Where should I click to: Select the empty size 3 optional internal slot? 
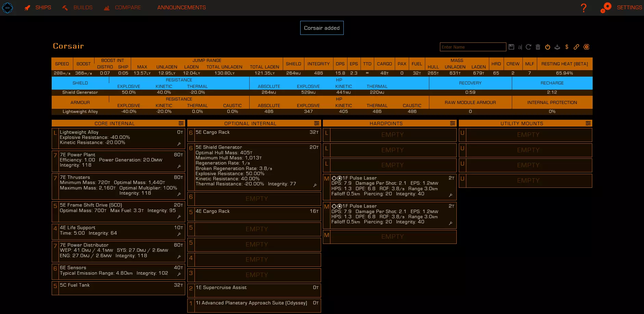coord(254,275)
